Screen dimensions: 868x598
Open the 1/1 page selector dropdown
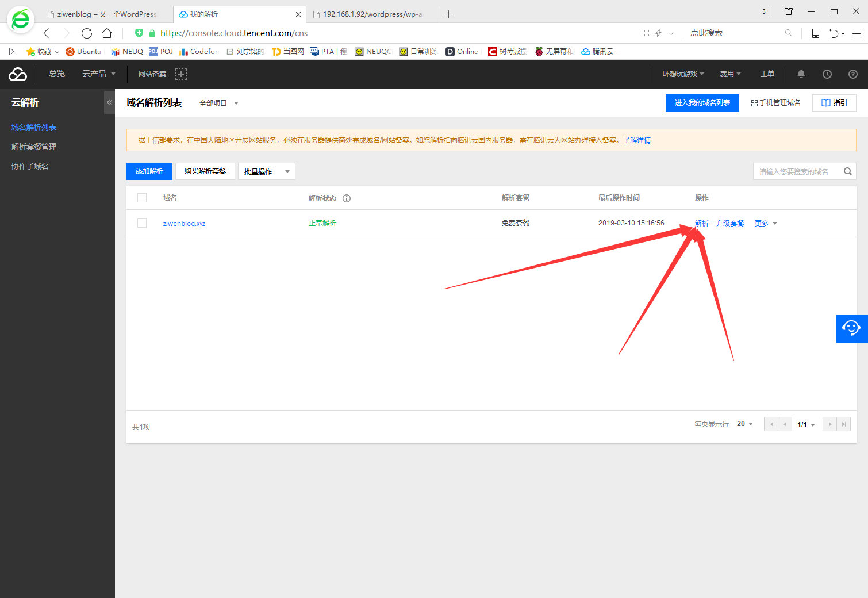(807, 424)
